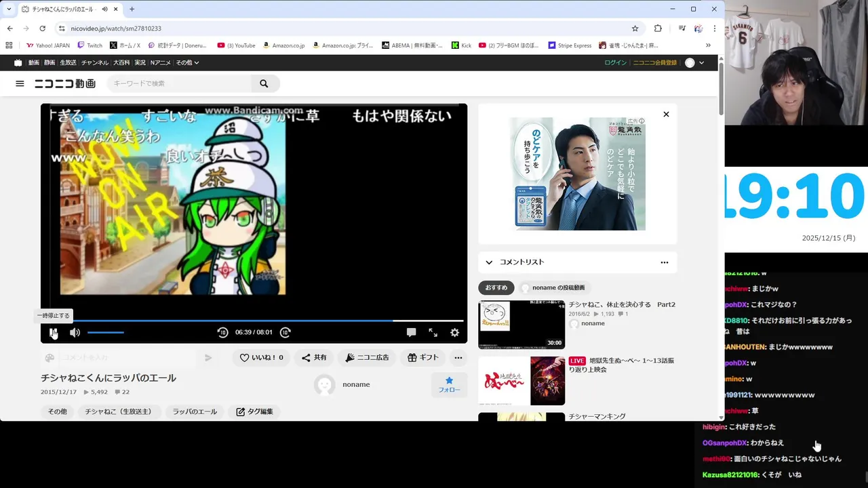The height and width of the screenshot is (488, 868).
Task: Switch to おすすめ tab
Action: click(496, 287)
